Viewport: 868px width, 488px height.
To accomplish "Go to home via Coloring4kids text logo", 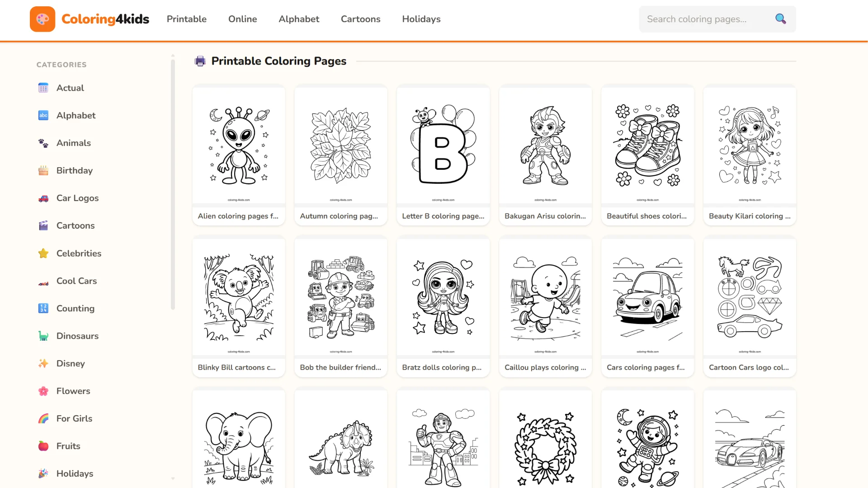I will (x=105, y=19).
